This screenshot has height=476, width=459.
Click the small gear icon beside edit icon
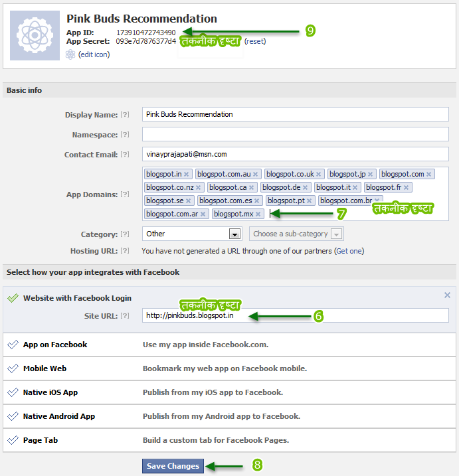(70, 54)
